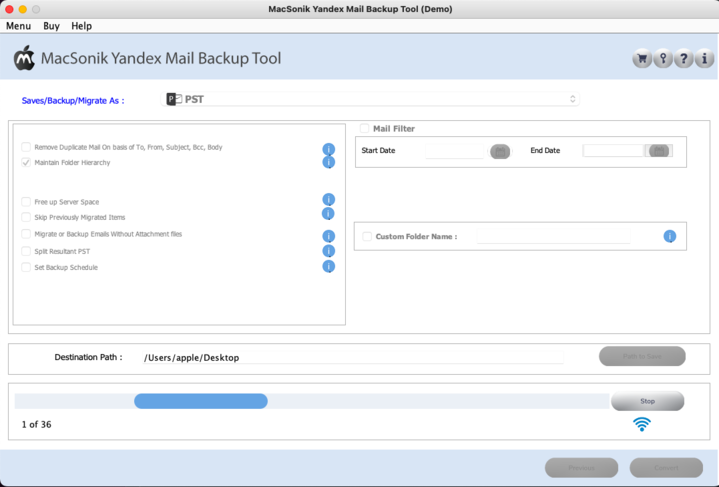Click the 'Destination Path :' label
This screenshot has width=719, height=487.
[x=88, y=357]
